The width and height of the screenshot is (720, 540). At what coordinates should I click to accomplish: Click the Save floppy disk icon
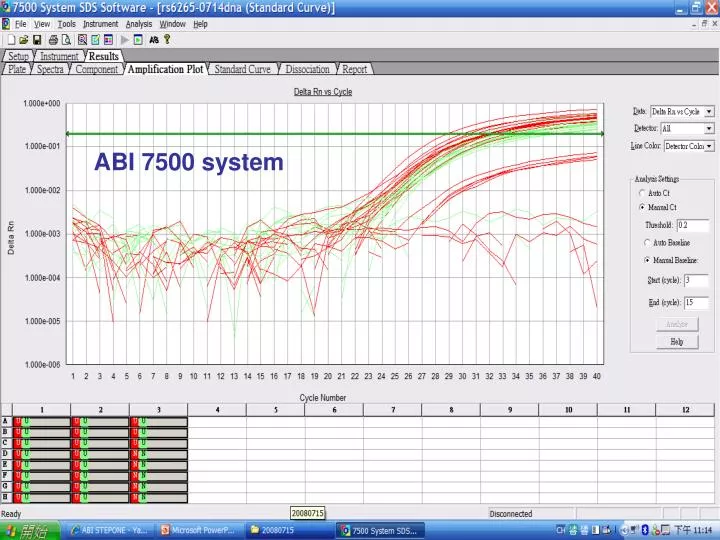(37, 40)
